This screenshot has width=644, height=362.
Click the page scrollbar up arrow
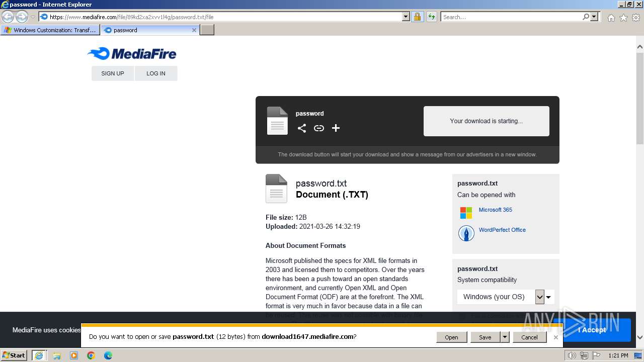coord(640,47)
